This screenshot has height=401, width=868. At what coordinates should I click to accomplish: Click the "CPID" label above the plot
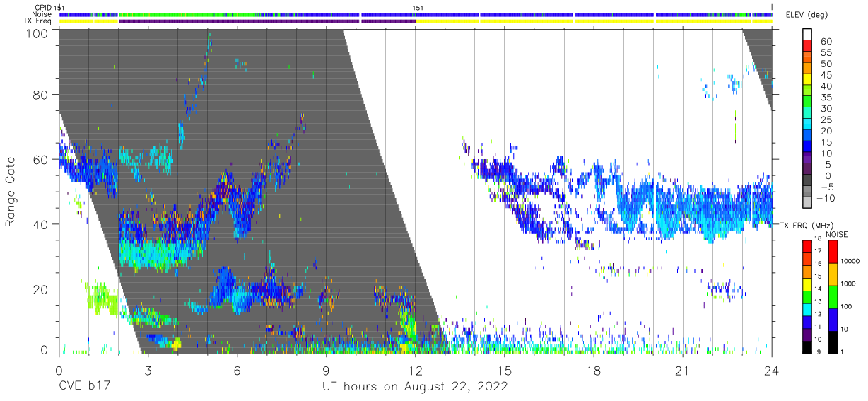tap(43, 7)
